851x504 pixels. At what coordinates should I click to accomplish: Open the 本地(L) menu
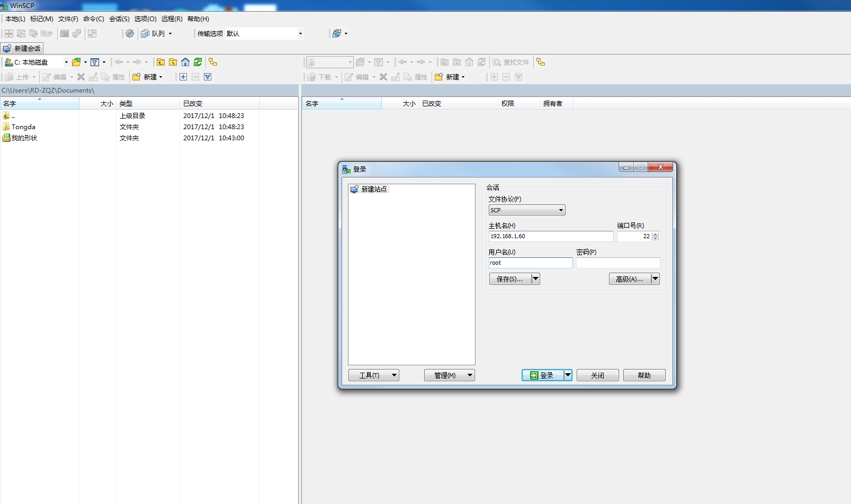[x=15, y=19]
